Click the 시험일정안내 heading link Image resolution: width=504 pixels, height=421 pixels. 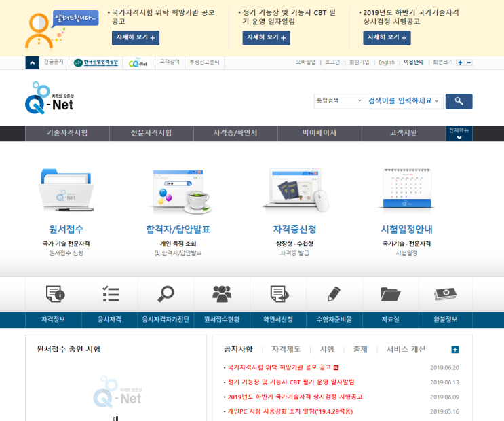click(406, 229)
